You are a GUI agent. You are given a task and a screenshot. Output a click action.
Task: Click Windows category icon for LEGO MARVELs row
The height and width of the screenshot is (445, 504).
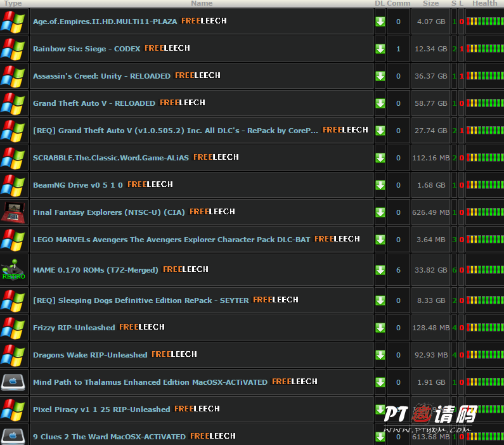pyautogui.click(x=13, y=240)
